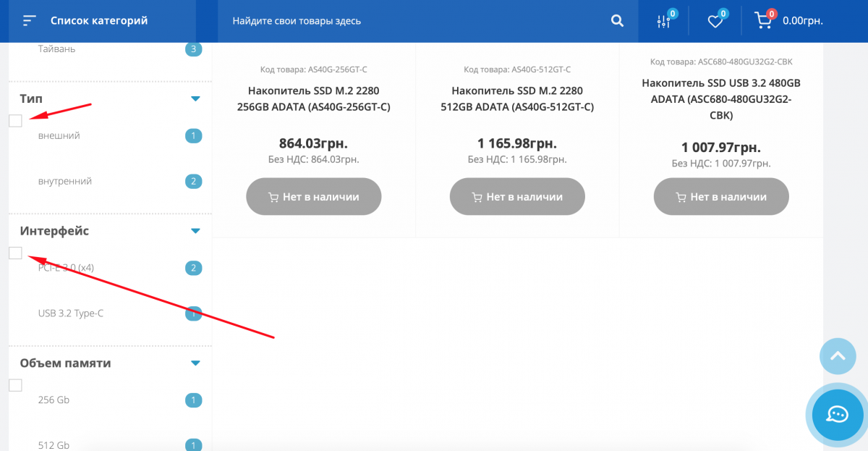Click Нет в наличии under the 480GB USB SSD
The height and width of the screenshot is (451, 868).
721,196
